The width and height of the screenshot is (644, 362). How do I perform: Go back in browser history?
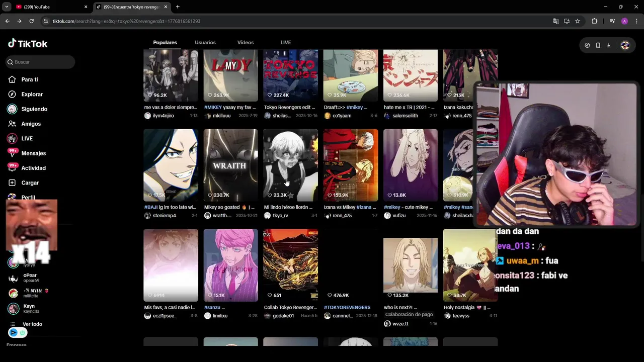(7, 21)
